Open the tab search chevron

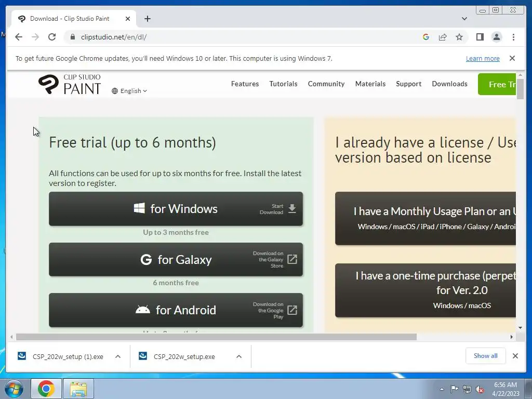pyautogui.click(x=464, y=19)
